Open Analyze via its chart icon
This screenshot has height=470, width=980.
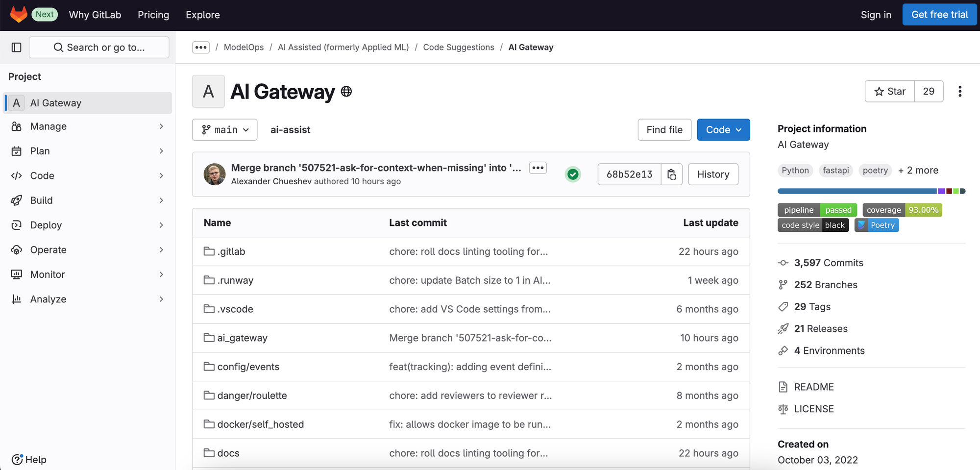pyautogui.click(x=16, y=299)
